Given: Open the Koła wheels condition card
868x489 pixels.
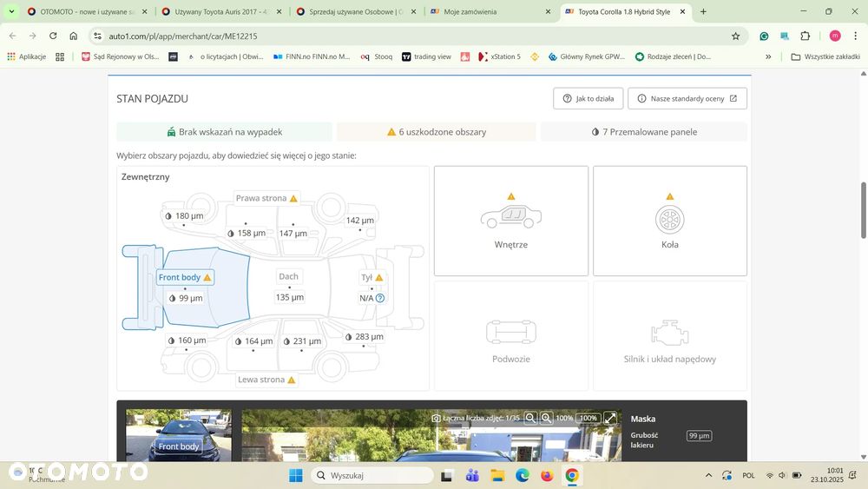Looking at the screenshot, I should pos(670,221).
